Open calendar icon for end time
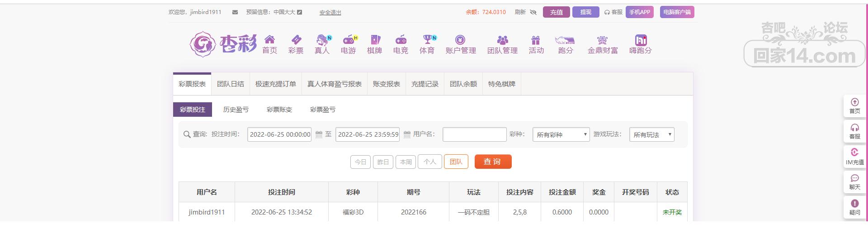Image resolution: width=868 pixels, height=248 pixels. tap(407, 134)
